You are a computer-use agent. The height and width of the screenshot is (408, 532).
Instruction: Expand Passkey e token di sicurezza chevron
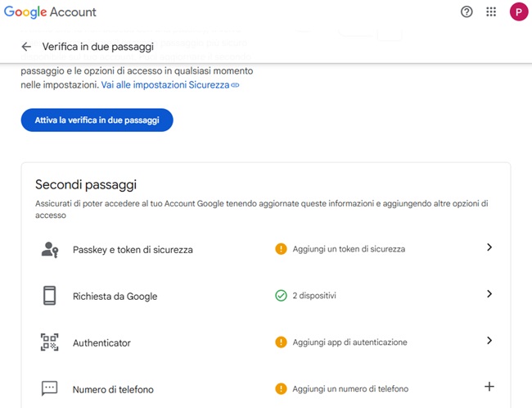[x=489, y=247]
